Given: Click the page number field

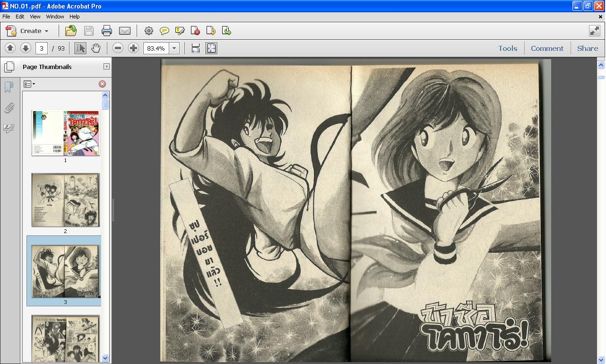Looking at the screenshot, I should pyautogui.click(x=41, y=48).
